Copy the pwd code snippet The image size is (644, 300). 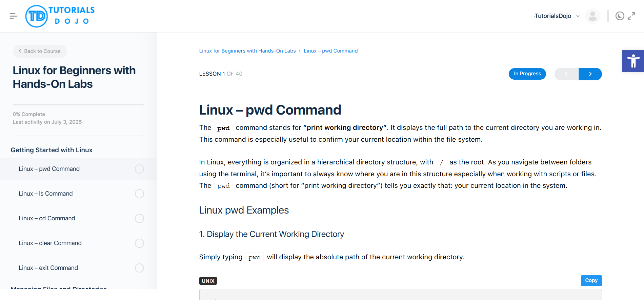click(591, 280)
